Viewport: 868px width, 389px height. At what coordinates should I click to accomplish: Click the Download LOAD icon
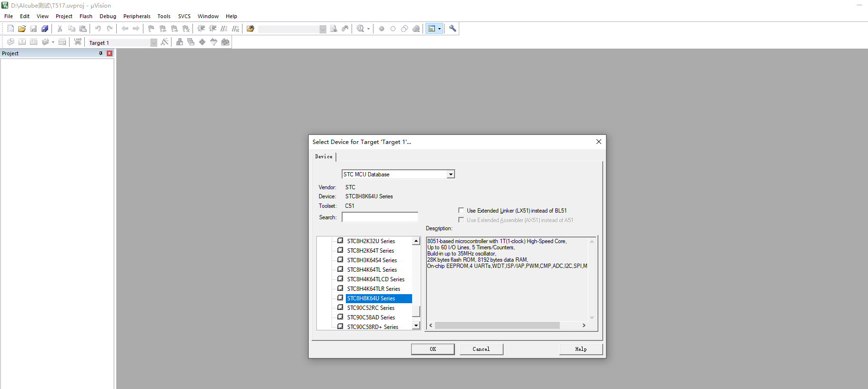click(78, 42)
